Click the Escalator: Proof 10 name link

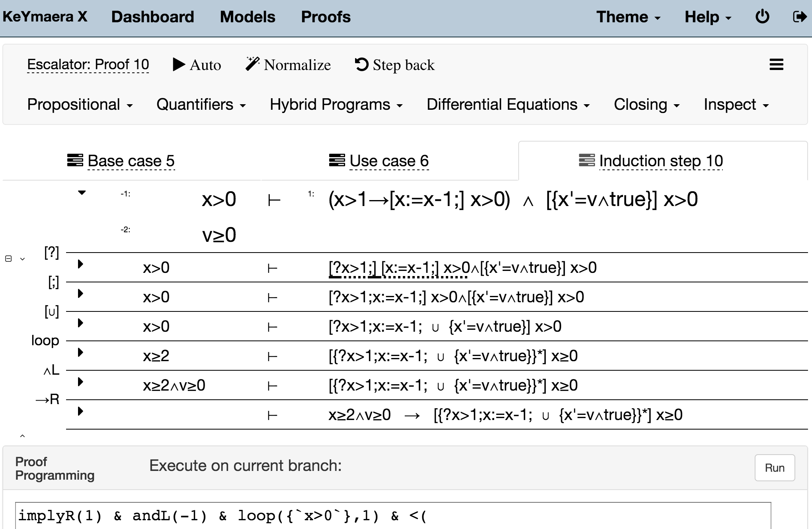pyautogui.click(x=88, y=64)
